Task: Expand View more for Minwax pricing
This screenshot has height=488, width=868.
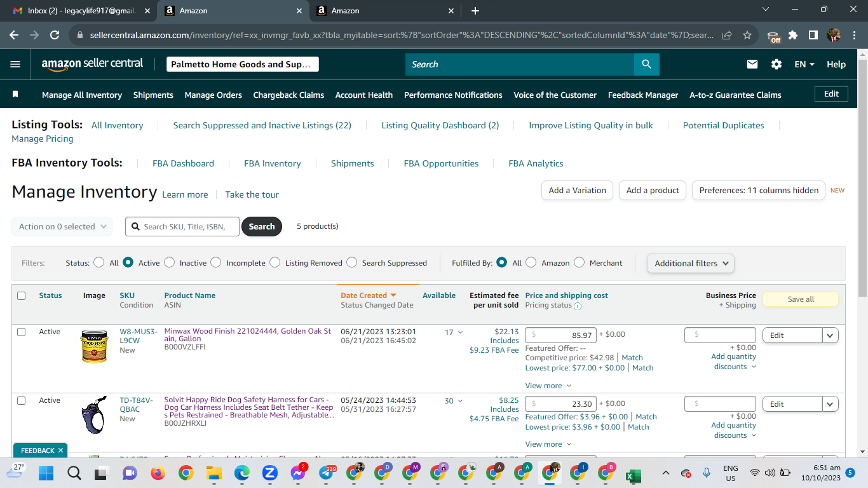Action: (548, 386)
